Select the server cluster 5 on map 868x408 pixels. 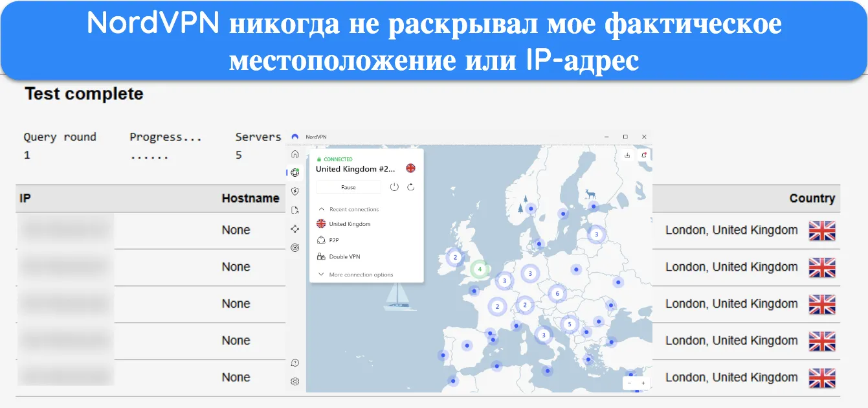point(570,324)
